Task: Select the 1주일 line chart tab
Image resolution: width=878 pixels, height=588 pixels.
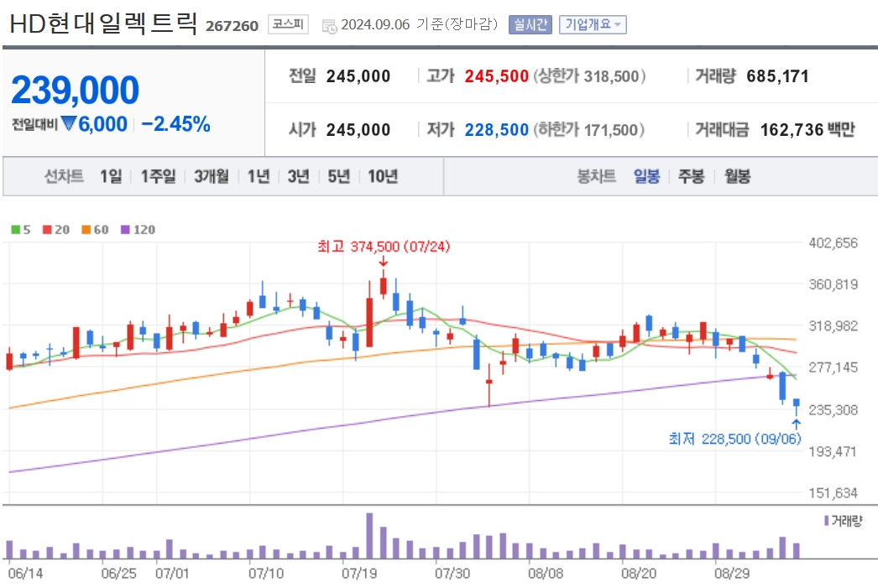Action: click(x=158, y=177)
